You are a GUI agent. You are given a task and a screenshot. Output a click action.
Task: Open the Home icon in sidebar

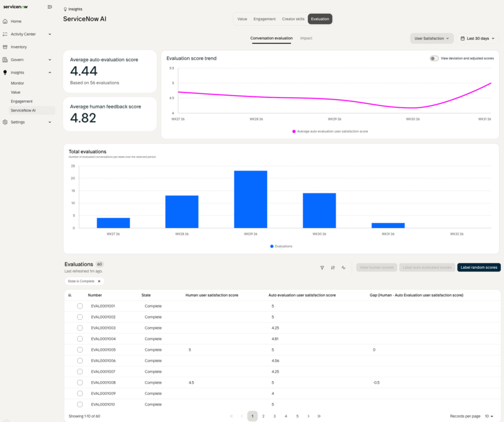[5, 21]
